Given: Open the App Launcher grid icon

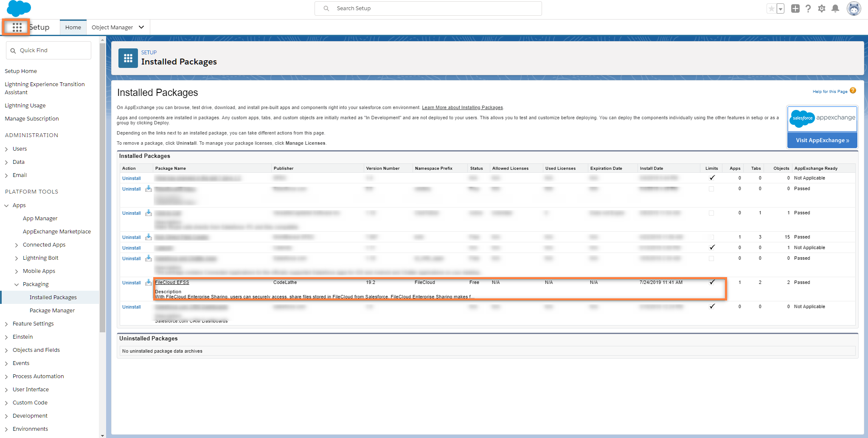Looking at the screenshot, I should 17,27.
